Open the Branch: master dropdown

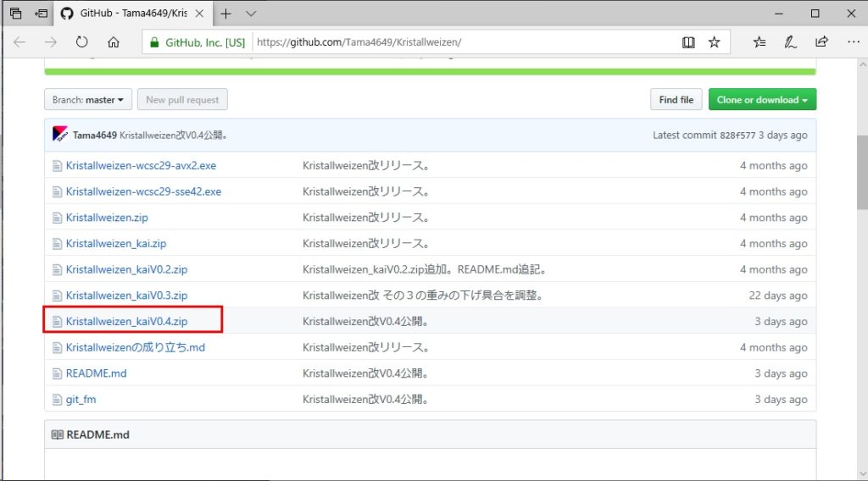(88, 100)
